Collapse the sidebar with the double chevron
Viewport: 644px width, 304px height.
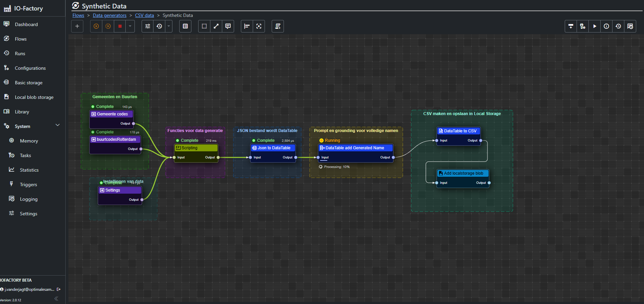pos(56,299)
